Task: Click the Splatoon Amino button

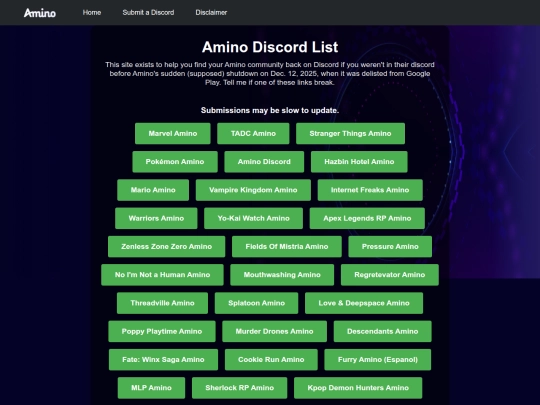Action: pyautogui.click(x=257, y=303)
